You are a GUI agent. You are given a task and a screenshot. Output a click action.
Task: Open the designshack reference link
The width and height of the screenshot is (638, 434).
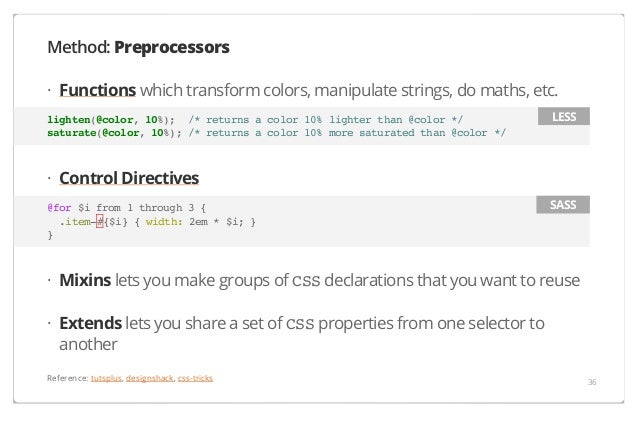point(149,378)
